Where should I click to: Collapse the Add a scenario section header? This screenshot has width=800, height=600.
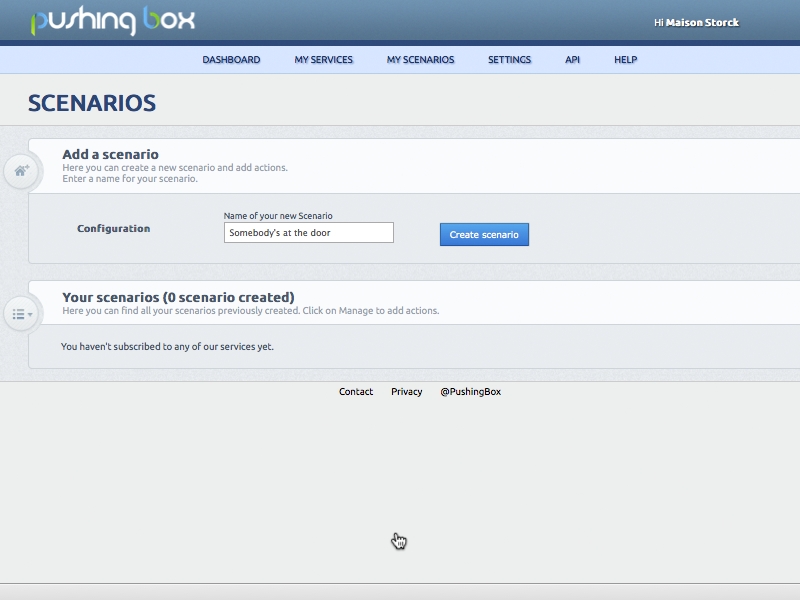pyautogui.click(x=112, y=155)
